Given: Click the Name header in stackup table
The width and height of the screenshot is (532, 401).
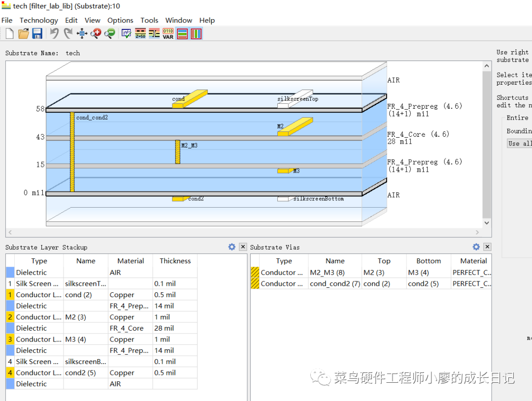Looking at the screenshot, I should tap(86, 261).
